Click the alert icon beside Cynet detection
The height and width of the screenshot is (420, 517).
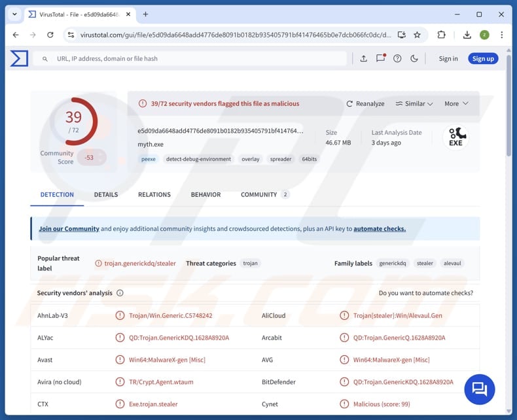pyautogui.click(x=344, y=404)
